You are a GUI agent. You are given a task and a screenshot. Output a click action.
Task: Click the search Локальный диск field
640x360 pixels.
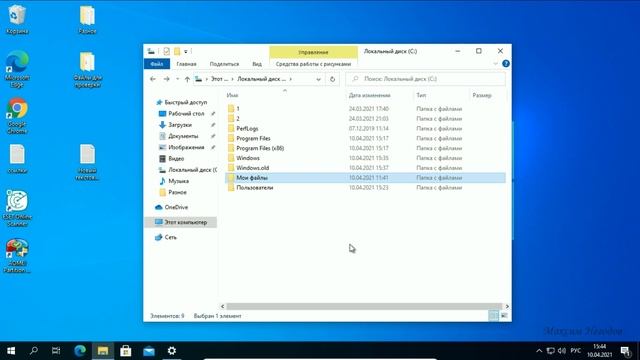click(x=425, y=79)
